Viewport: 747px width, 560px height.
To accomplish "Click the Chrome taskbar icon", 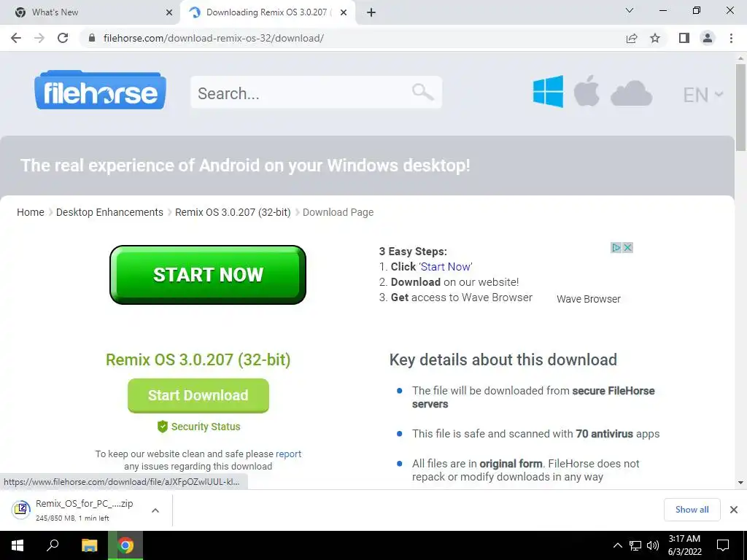I will 125,545.
